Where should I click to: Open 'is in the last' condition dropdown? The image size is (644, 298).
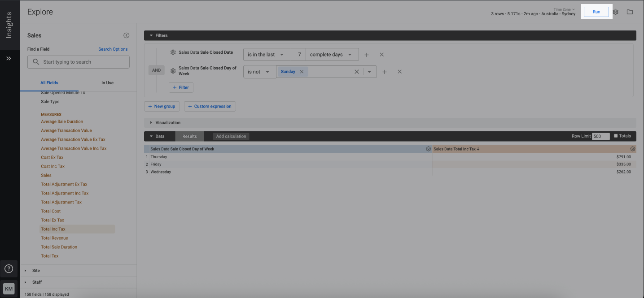(x=267, y=55)
